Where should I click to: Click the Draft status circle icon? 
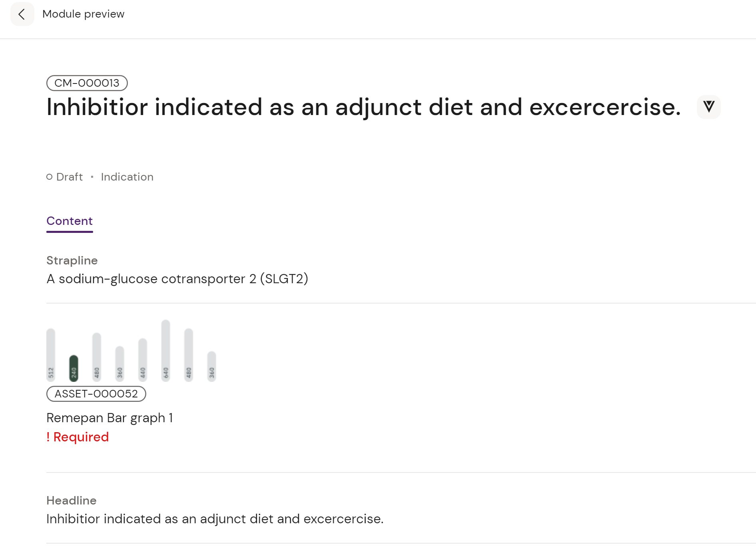(x=50, y=177)
